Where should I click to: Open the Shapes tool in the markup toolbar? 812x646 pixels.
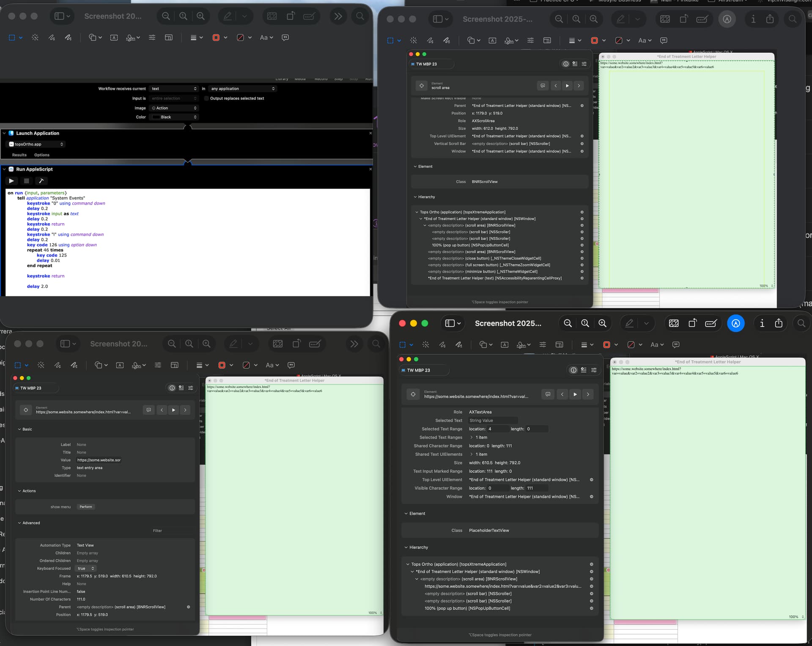[93, 37]
